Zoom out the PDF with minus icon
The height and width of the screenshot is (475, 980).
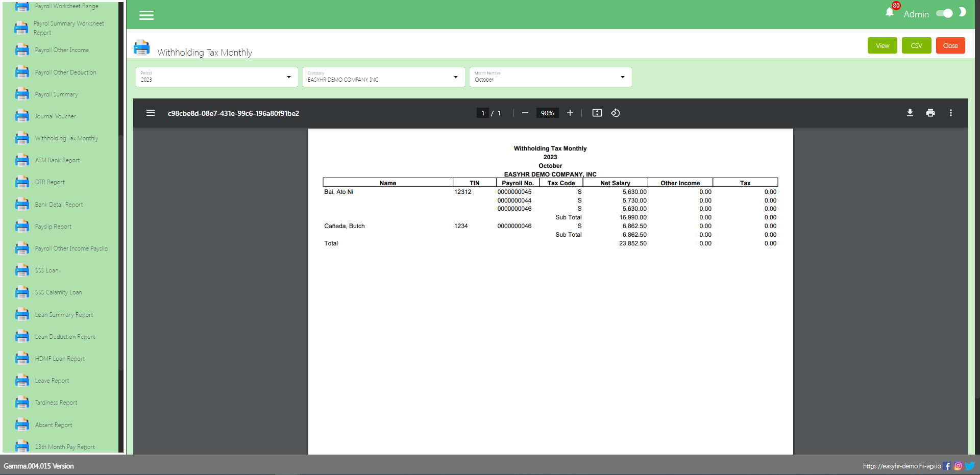525,113
